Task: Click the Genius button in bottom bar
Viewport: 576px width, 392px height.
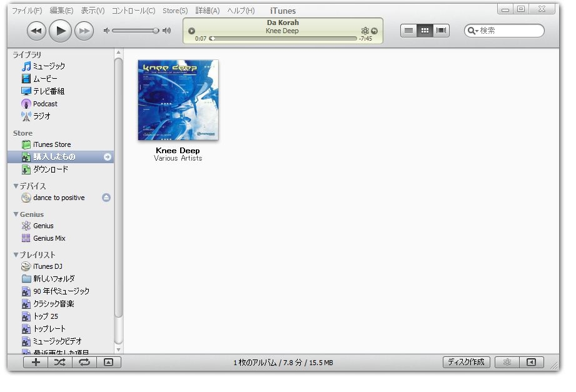Action: (507, 363)
